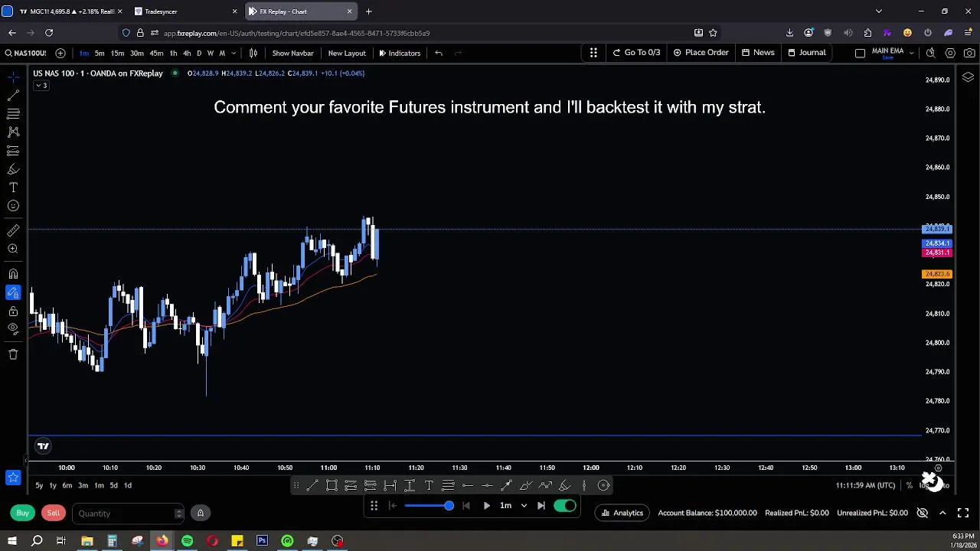Image resolution: width=980 pixels, height=551 pixels.
Task: Take a chart snapshot with camera icon
Action: point(969,53)
